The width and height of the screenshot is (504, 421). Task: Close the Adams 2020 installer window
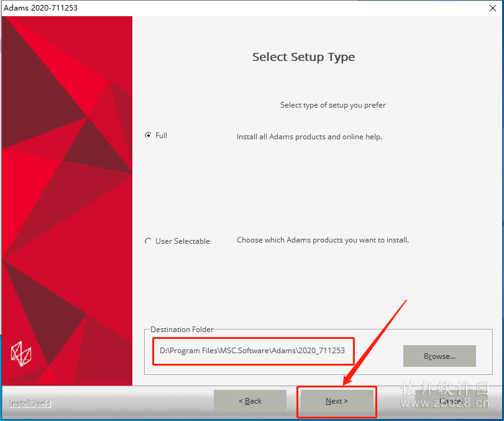(x=493, y=8)
